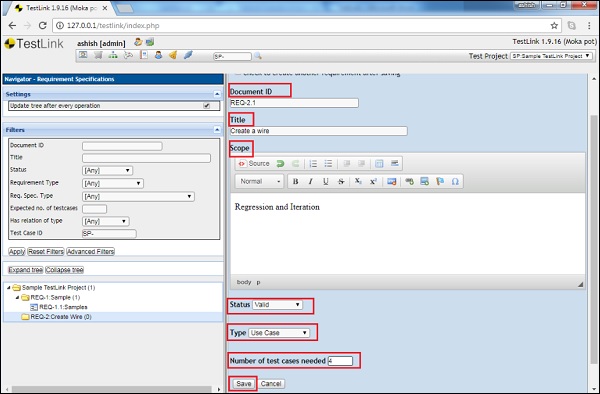Open the document/report icon in the toolbar
The height and width of the screenshot is (394, 600).
(x=144, y=55)
